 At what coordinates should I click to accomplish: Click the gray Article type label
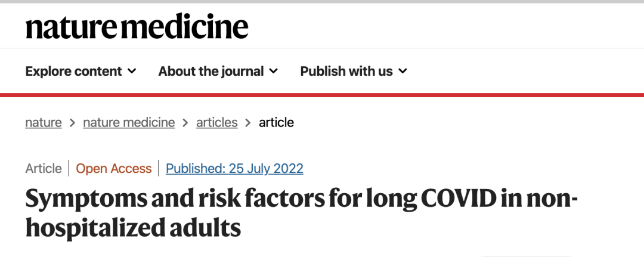click(x=44, y=169)
